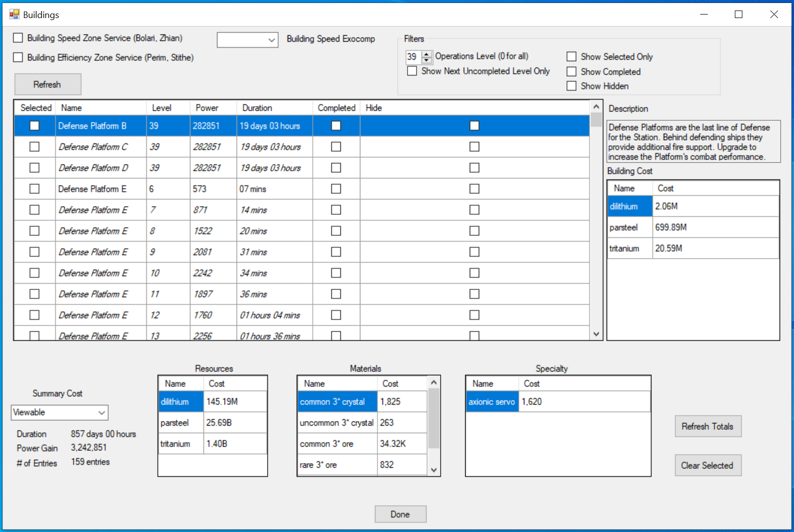
Task: Click the Refresh Totals button
Action: click(707, 426)
